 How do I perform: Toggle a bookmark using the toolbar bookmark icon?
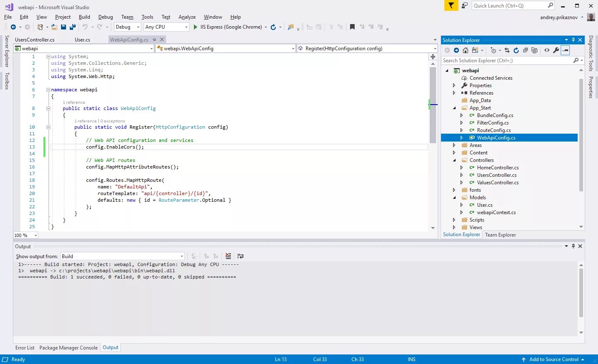tap(352, 27)
